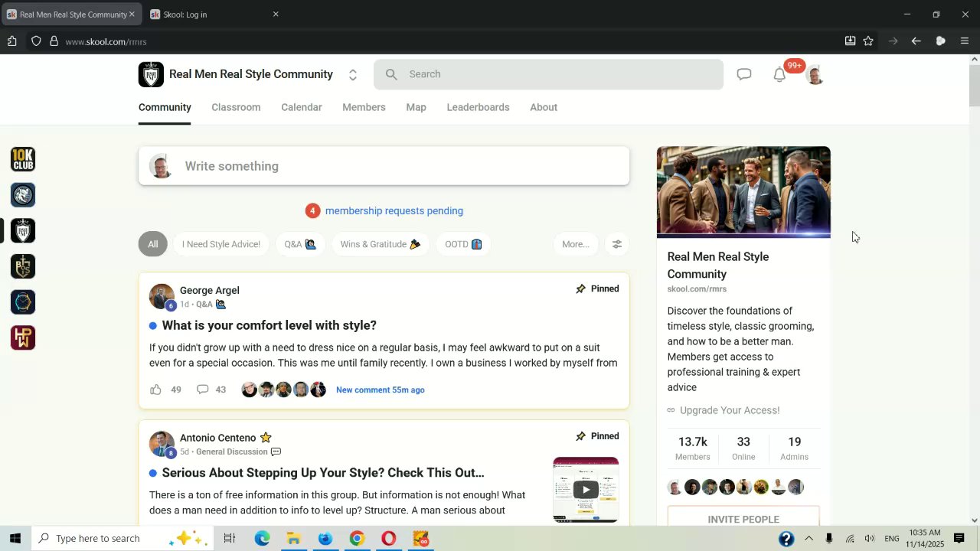The height and width of the screenshot is (551, 980).
Task: Open the Firefox hamburger menu
Action: [965, 41]
